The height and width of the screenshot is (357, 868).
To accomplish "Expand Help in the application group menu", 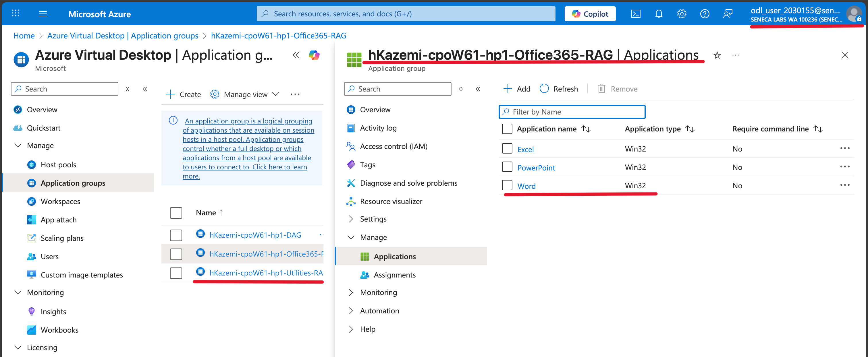I will pyautogui.click(x=351, y=329).
